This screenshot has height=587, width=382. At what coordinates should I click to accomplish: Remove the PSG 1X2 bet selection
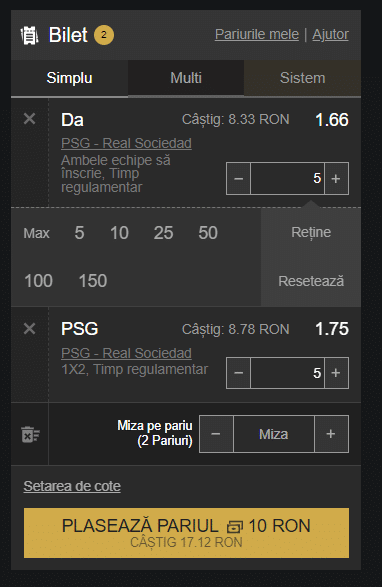(x=29, y=329)
